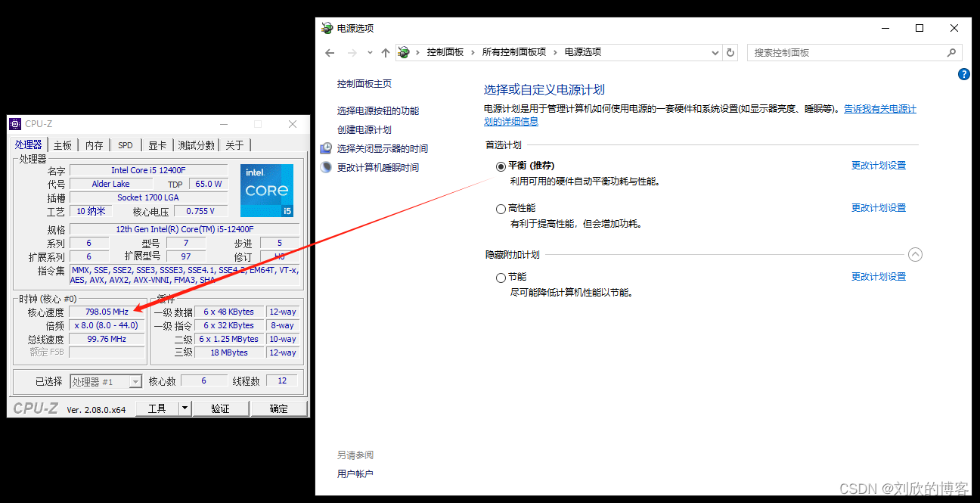
Task: Click the Power Options title bar icon
Action: 327,28
